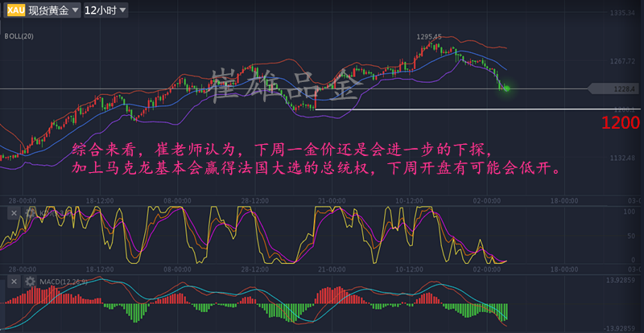Click the 1335.34 price axis value
Image resolution: width=644 pixels, height=333 pixels.
click(623, 13)
